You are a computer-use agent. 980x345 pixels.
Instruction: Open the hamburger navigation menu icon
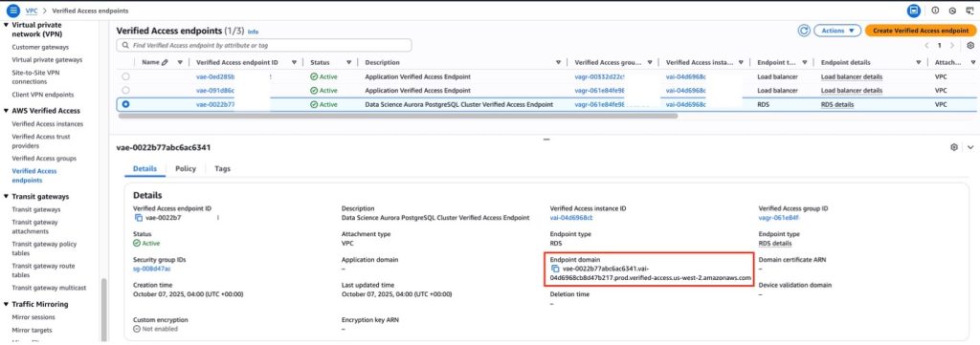[x=13, y=11]
